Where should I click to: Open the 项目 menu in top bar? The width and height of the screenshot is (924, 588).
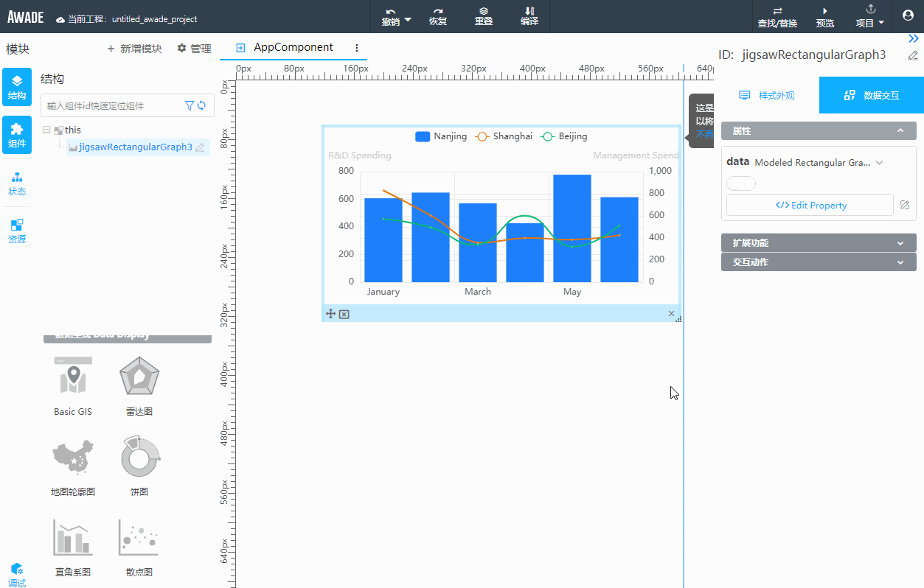tap(869, 16)
